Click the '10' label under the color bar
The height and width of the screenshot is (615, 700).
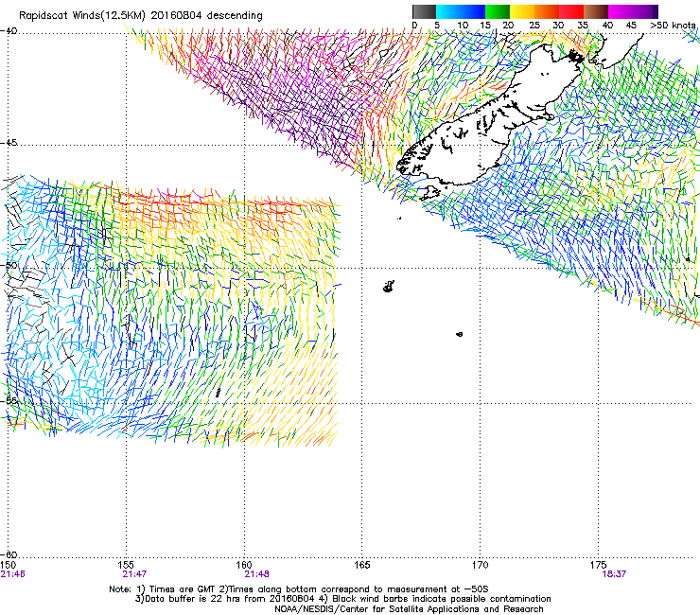(463, 25)
